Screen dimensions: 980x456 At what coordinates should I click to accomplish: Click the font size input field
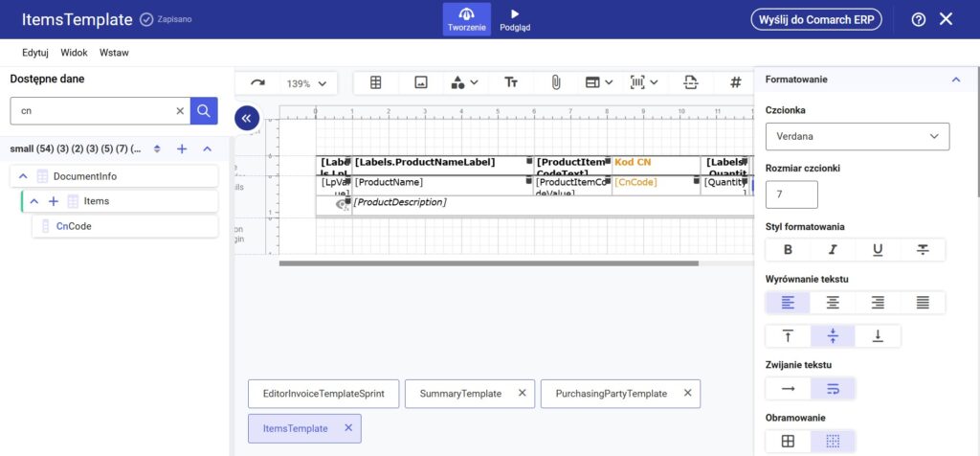click(x=791, y=194)
